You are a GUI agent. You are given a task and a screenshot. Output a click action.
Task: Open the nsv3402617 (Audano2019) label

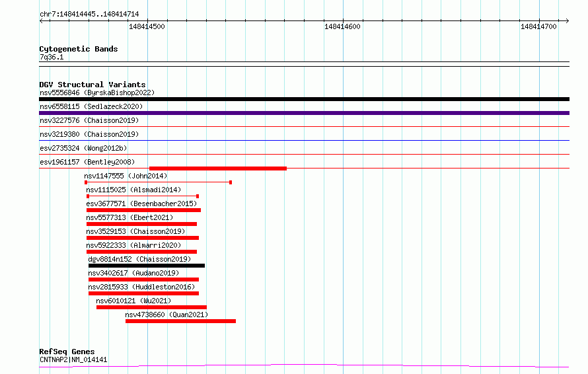tap(133, 273)
